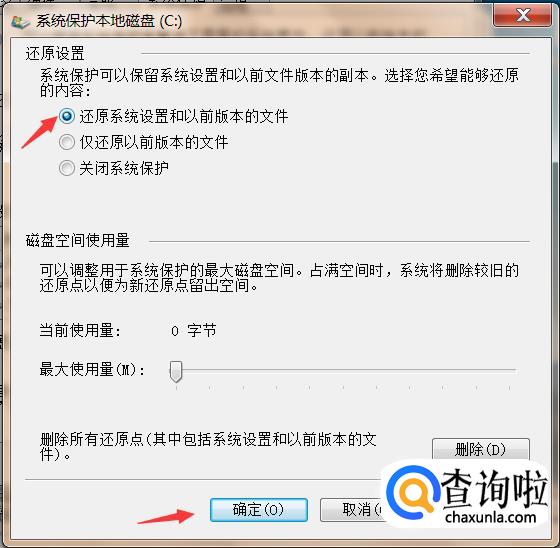Click the 还原设置 group heading
This screenshot has width=560, height=548.
55,54
